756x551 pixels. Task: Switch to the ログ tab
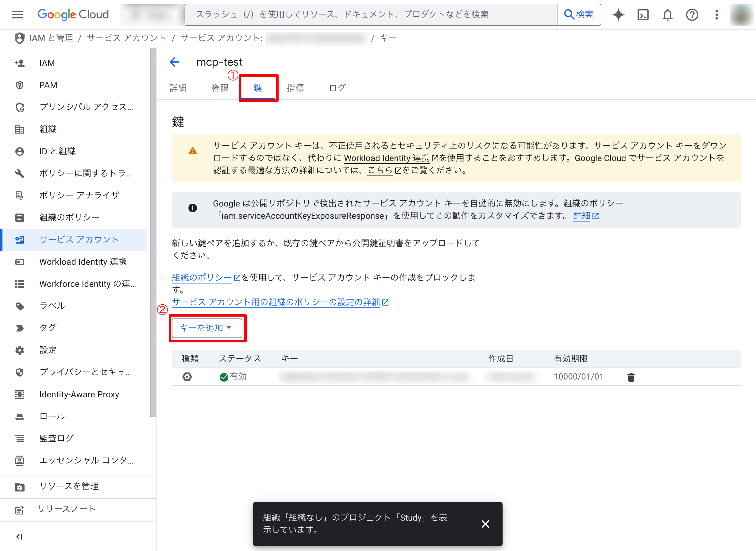pos(337,88)
